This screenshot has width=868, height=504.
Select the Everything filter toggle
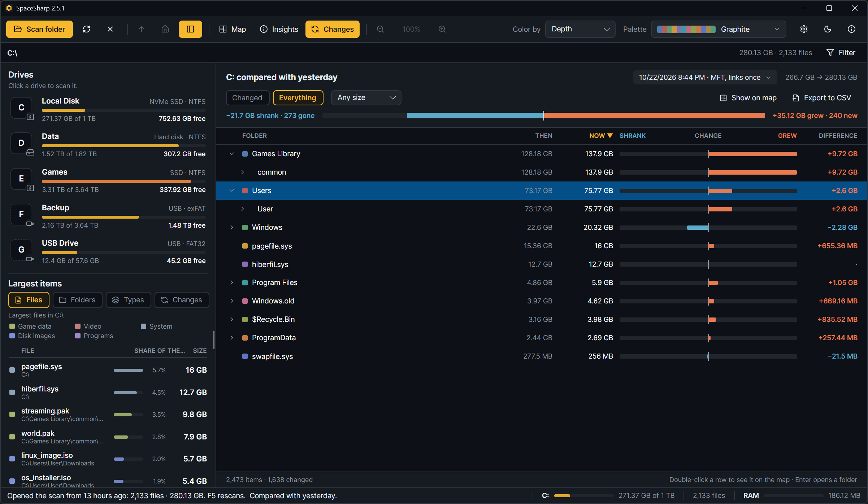tap(298, 98)
